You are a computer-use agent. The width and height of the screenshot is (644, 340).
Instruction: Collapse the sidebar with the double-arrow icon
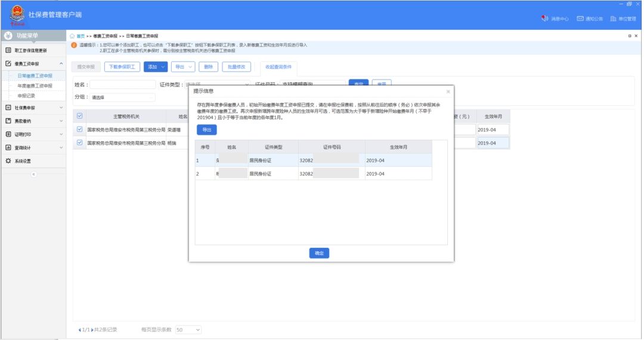[x=33, y=174]
